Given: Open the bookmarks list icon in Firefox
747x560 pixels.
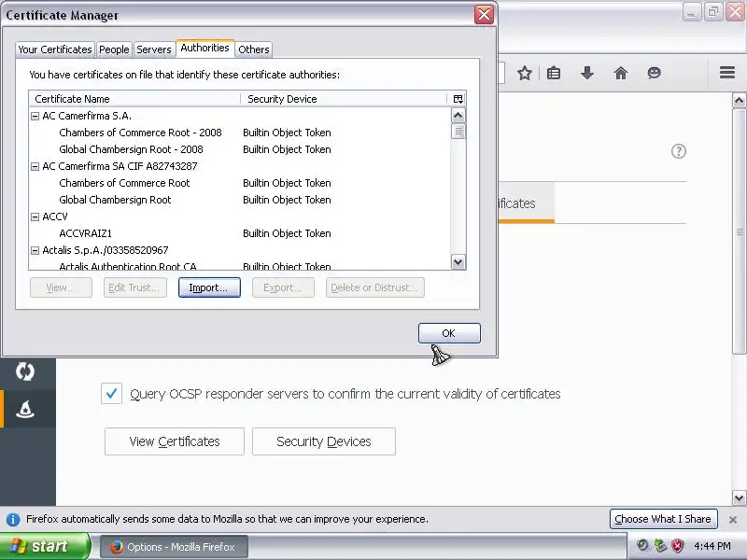Looking at the screenshot, I should pyautogui.click(x=554, y=74).
